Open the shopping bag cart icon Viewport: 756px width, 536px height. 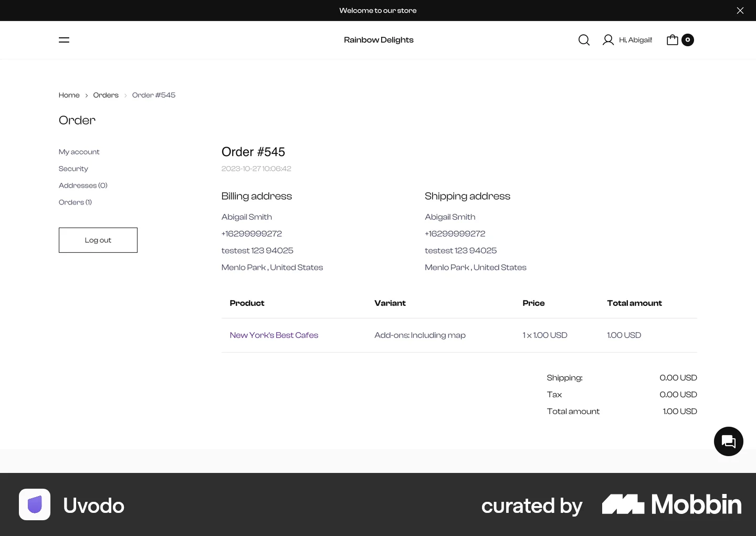pos(672,40)
